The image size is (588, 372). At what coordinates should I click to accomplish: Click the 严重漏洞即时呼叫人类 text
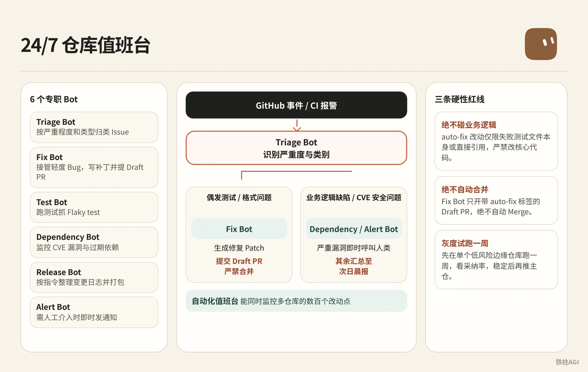tap(354, 248)
